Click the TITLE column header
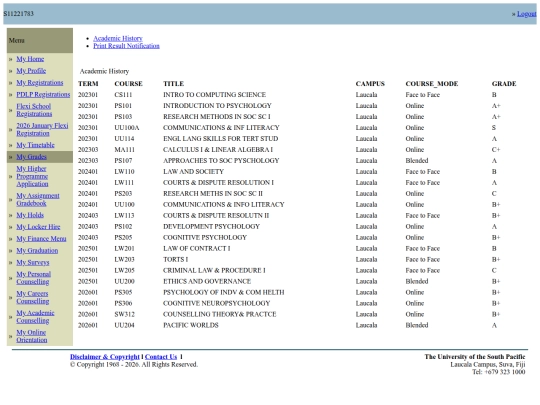The width and height of the screenshot is (540, 405). pos(174,84)
